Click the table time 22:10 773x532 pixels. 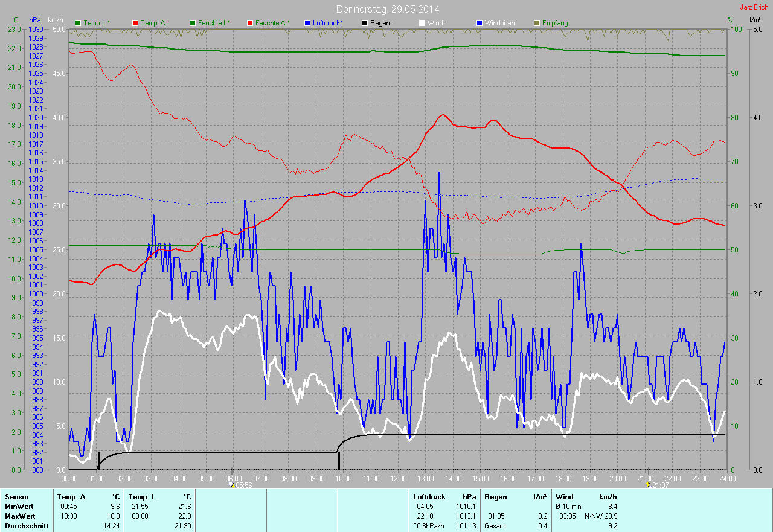coord(425,516)
